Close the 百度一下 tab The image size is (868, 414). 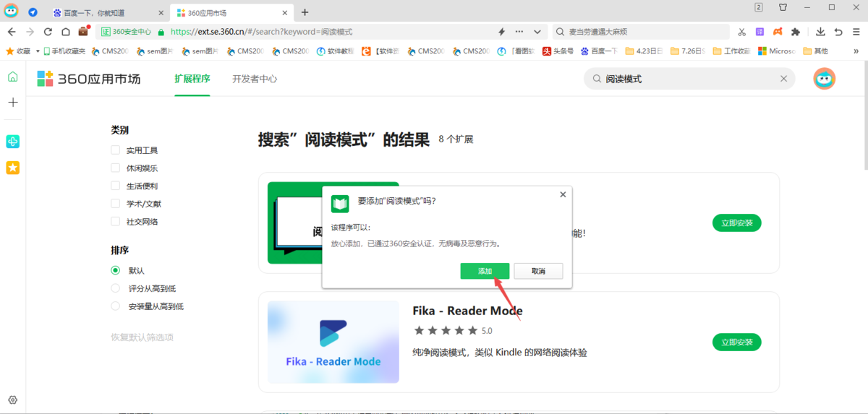pyautogui.click(x=160, y=13)
